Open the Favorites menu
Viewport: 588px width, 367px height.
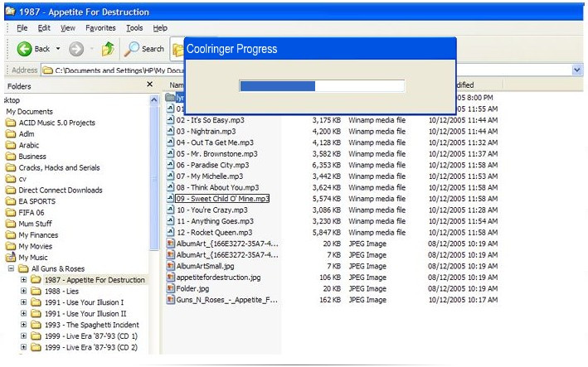tap(100, 28)
